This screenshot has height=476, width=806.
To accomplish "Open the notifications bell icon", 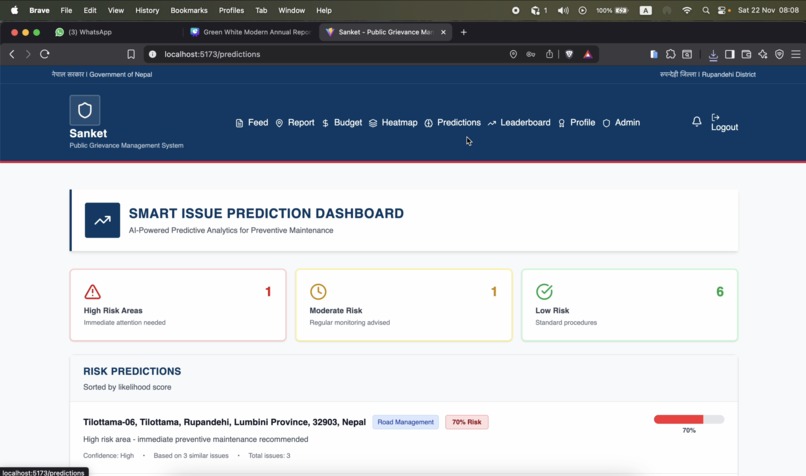I will click(x=697, y=122).
